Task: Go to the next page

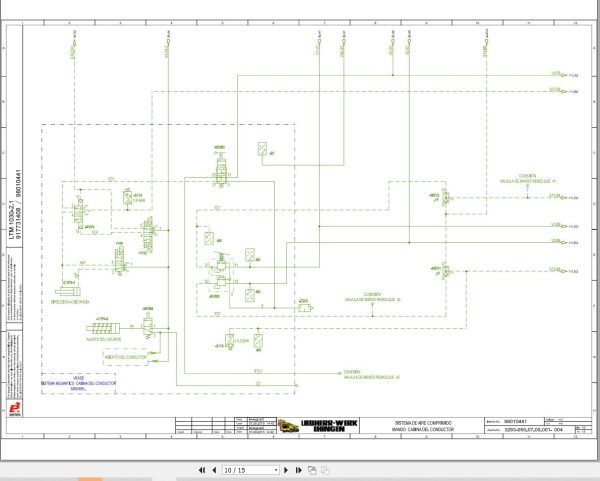Action: 285,470
